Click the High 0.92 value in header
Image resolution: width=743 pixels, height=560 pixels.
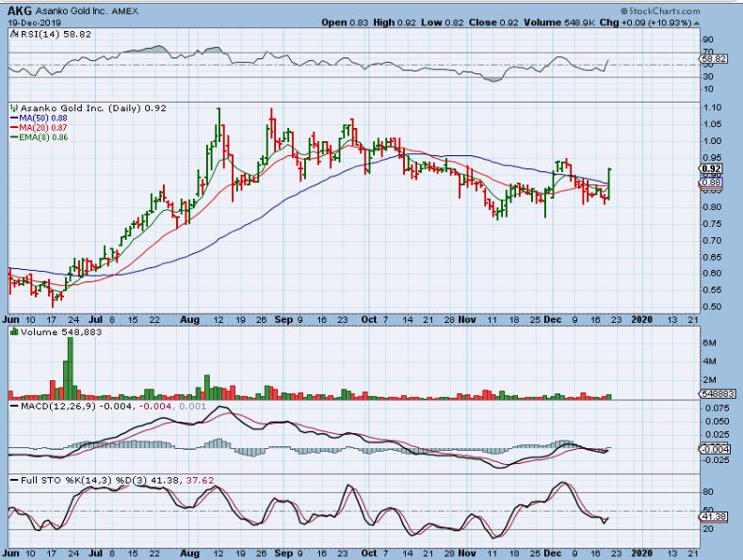pyautogui.click(x=395, y=23)
